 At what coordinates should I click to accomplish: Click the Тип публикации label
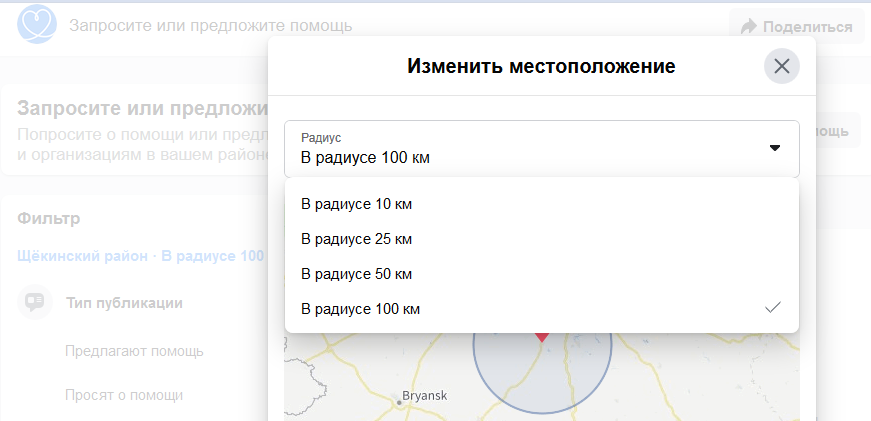(124, 303)
